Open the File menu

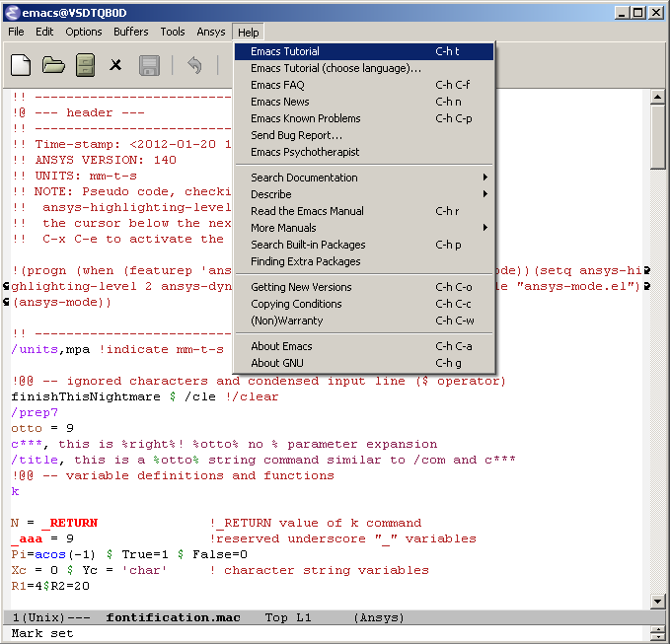[x=16, y=32]
